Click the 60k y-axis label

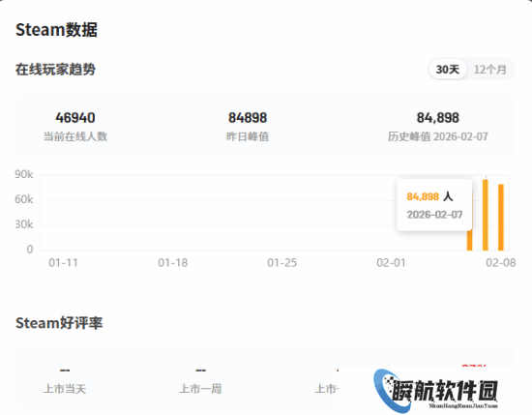point(24,199)
